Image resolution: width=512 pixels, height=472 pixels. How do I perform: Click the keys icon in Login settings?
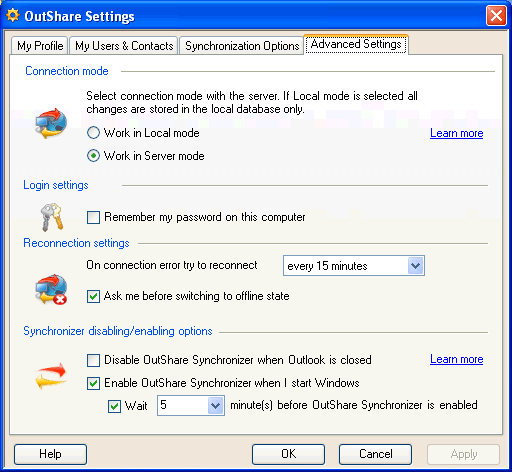(x=52, y=217)
